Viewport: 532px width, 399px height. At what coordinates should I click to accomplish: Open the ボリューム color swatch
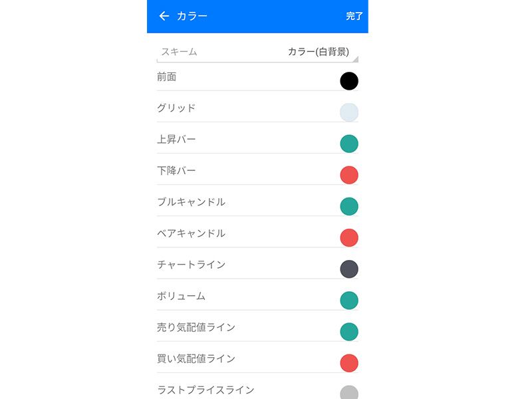(349, 300)
